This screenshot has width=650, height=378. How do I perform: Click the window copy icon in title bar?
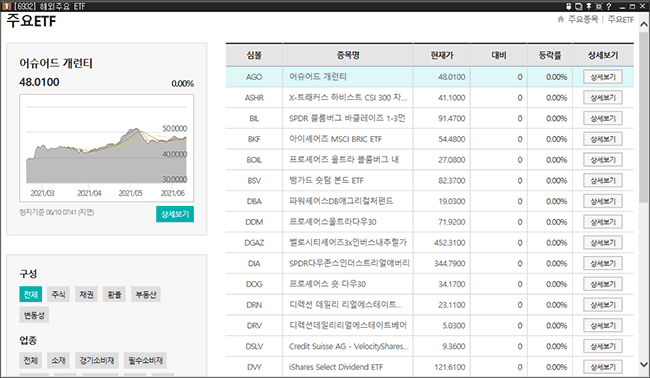pos(579,6)
